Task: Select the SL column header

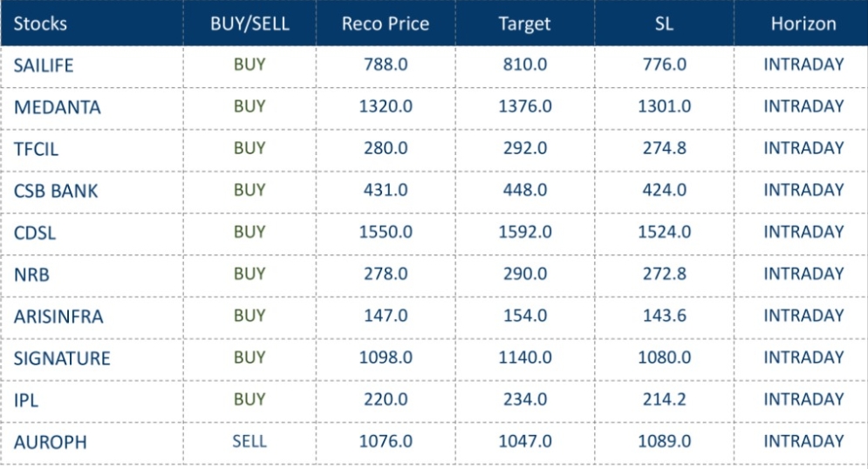Action: (664, 24)
